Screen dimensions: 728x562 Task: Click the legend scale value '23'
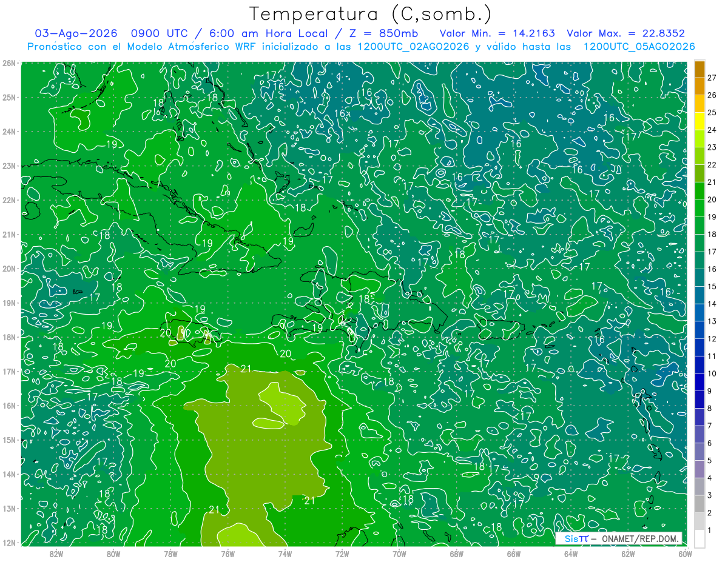pyautogui.click(x=712, y=147)
